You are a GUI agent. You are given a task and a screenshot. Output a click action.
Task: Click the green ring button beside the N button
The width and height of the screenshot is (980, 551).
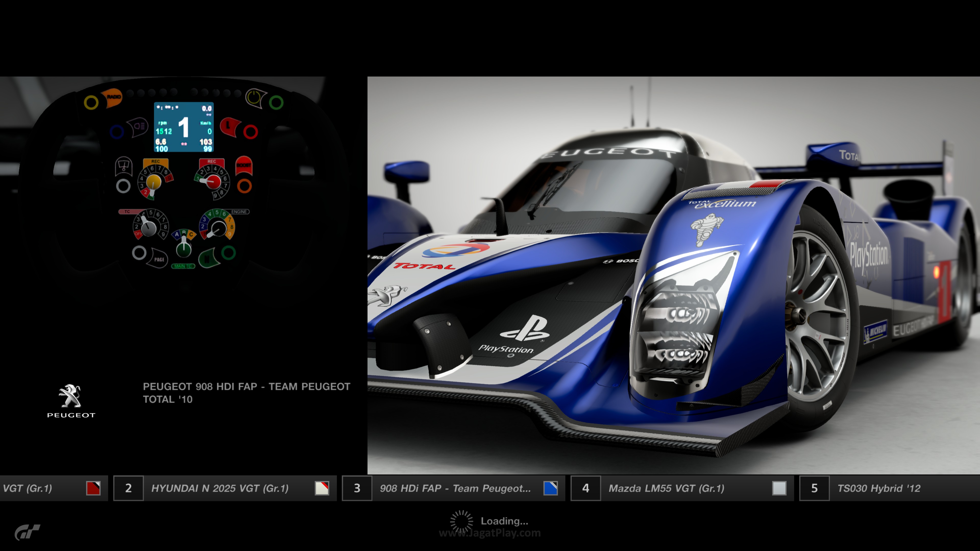point(228,253)
